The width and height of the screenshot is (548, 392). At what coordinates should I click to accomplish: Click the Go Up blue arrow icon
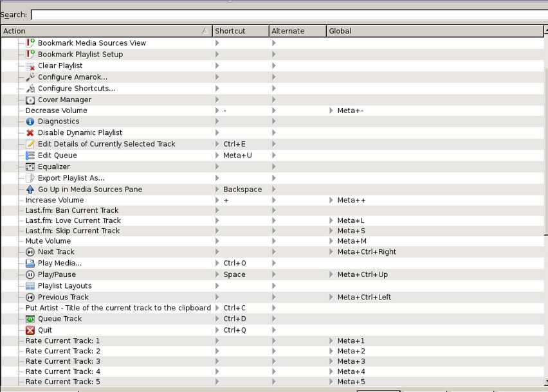pos(30,189)
